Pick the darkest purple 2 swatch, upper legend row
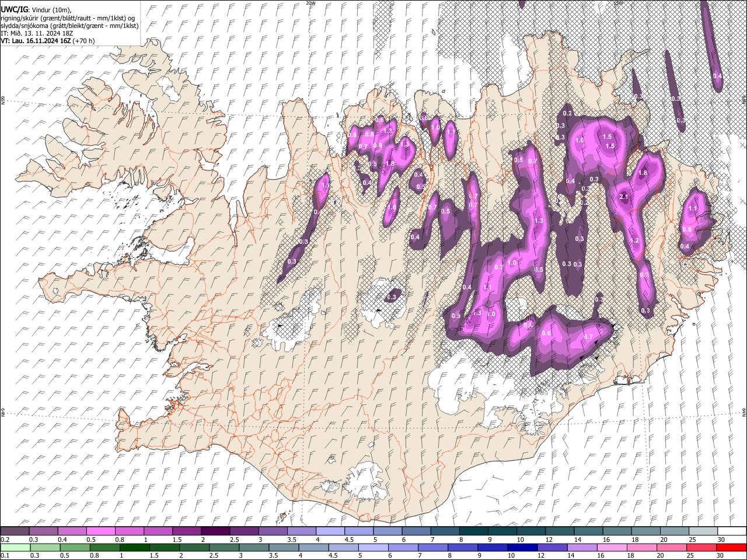 click(215, 531)
